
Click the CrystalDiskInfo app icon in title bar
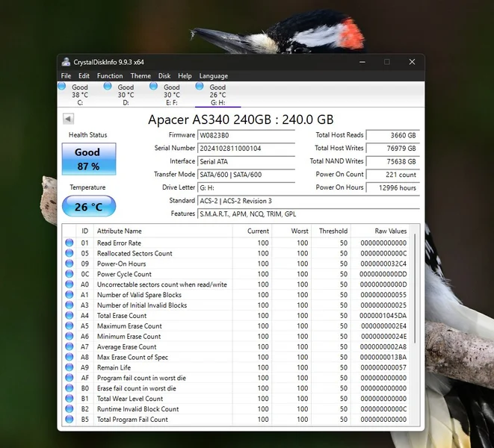coord(66,62)
